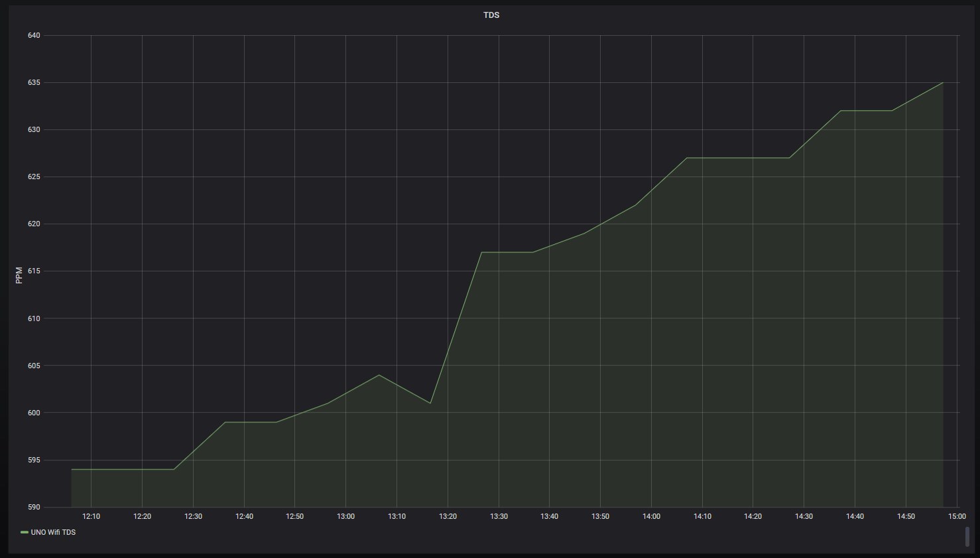The image size is (980, 558).
Task: Click the 15:00 label on the time axis
Action: pos(957,516)
